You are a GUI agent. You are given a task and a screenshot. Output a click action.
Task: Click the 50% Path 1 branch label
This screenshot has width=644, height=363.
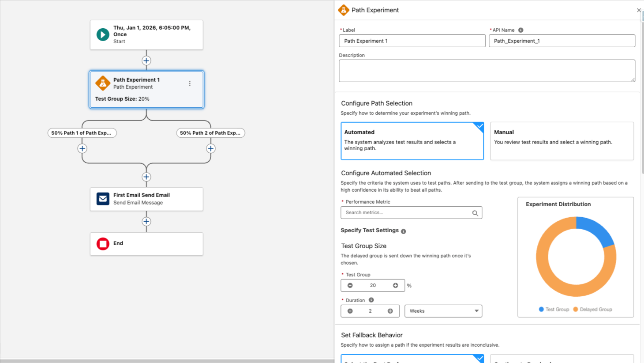click(82, 133)
